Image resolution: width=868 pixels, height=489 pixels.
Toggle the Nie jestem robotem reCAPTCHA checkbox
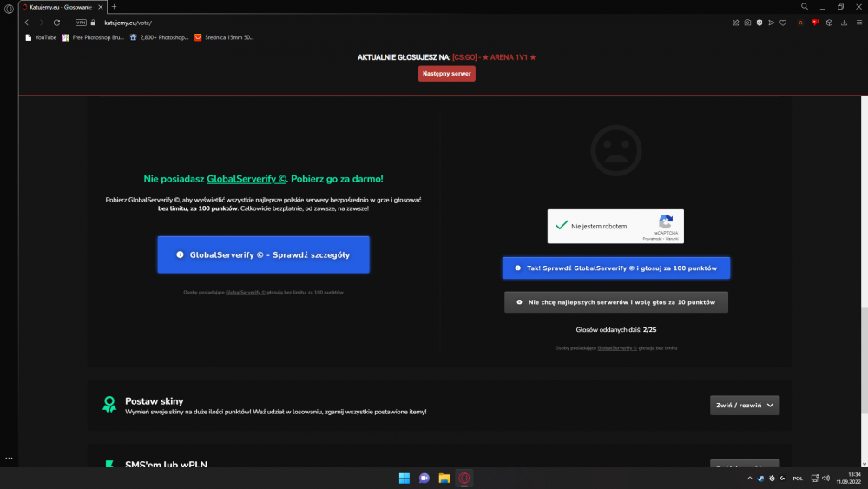coord(562,226)
